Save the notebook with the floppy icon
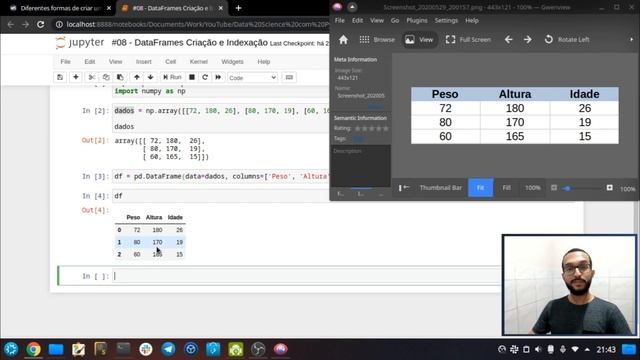This screenshot has height=360, width=640. click(x=60, y=77)
